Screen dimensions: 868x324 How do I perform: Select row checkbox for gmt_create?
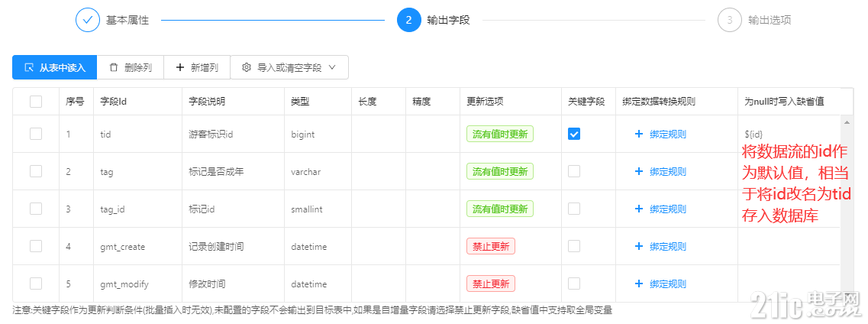coord(36,246)
